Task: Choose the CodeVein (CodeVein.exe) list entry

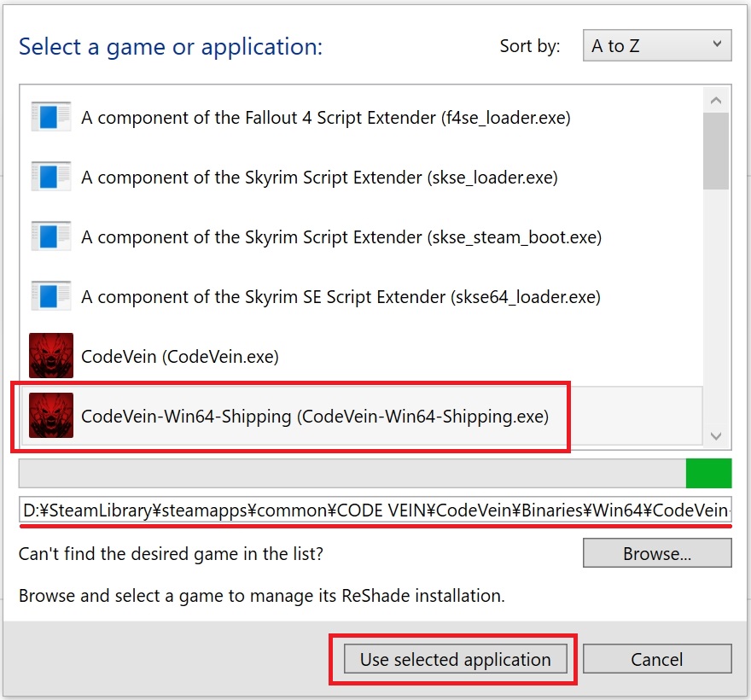Action: 180,356
